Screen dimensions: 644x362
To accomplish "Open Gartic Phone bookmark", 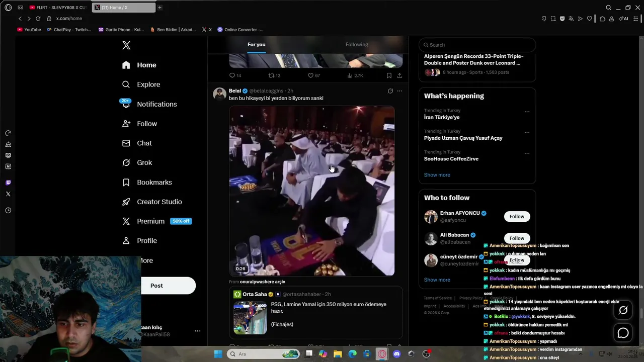I will coord(121,30).
